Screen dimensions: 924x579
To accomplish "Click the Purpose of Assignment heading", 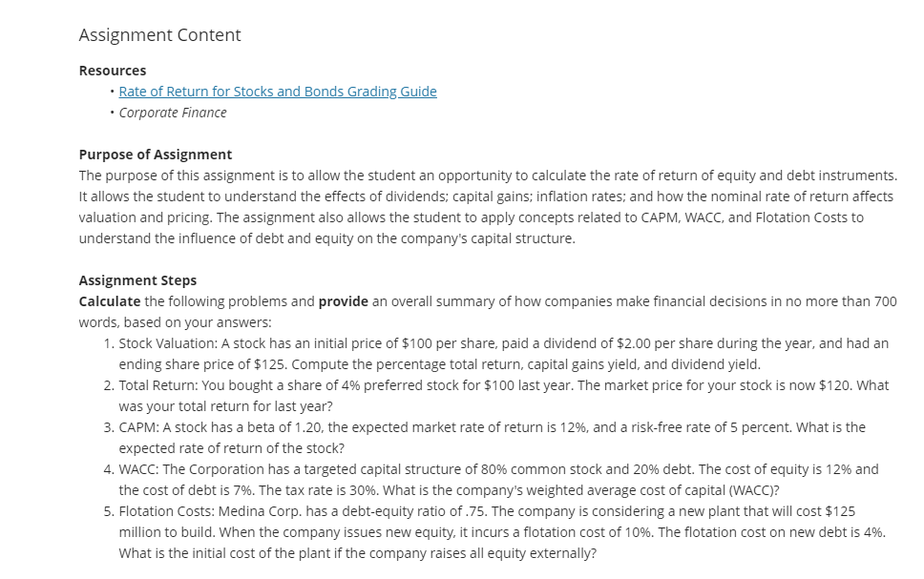I will [x=156, y=155].
